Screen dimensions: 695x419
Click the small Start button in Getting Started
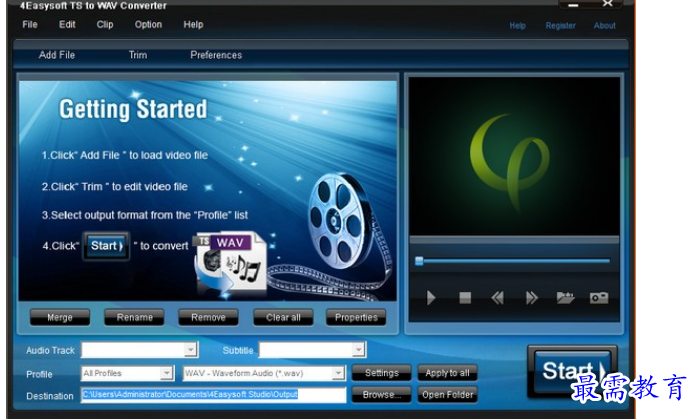pyautogui.click(x=106, y=246)
